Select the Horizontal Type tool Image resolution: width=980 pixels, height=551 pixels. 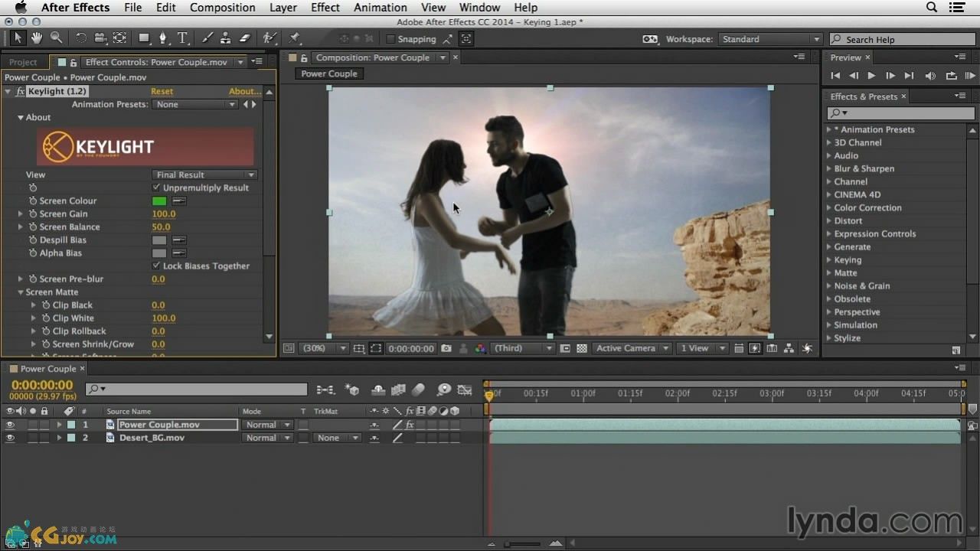[182, 37]
